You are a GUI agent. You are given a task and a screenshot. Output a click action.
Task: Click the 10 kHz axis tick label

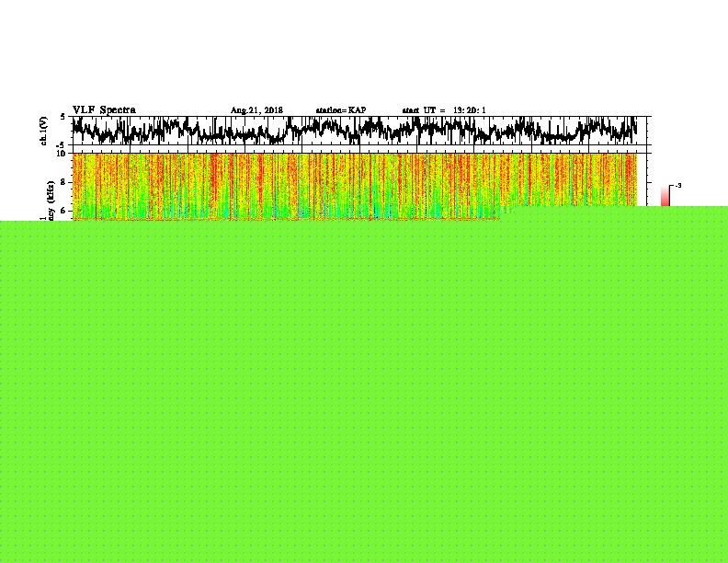pos(62,154)
